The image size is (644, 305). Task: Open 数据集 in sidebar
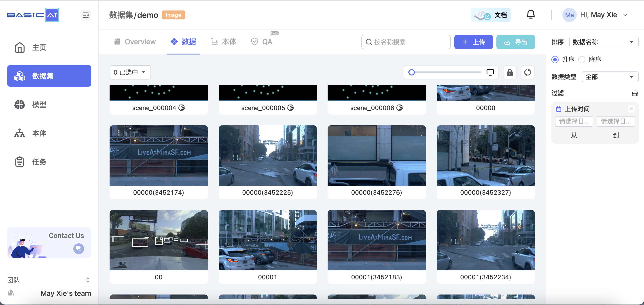pyautogui.click(x=49, y=76)
